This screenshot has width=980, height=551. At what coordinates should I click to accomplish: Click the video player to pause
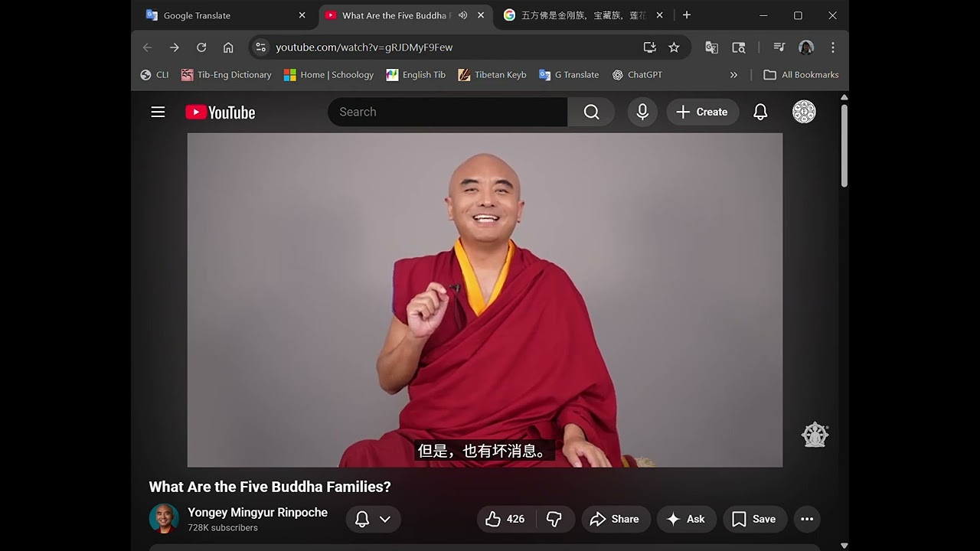[x=485, y=300]
